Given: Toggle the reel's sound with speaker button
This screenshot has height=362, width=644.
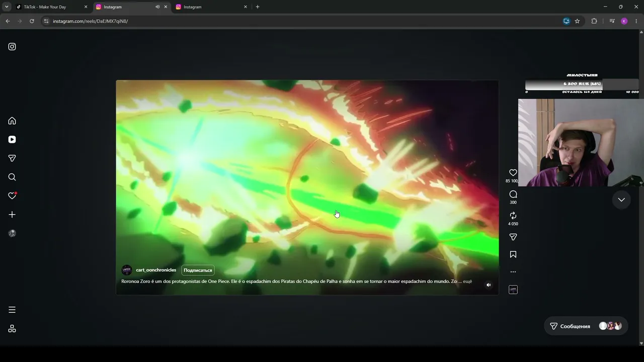Looking at the screenshot, I should point(488,285).
